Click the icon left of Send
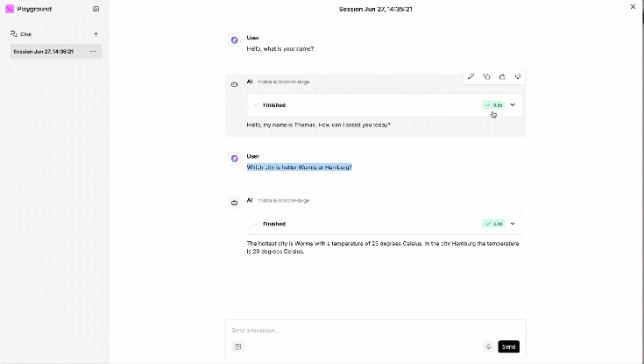Image resolution: width=644 pixels, height=364 pixels. point(489,346)
